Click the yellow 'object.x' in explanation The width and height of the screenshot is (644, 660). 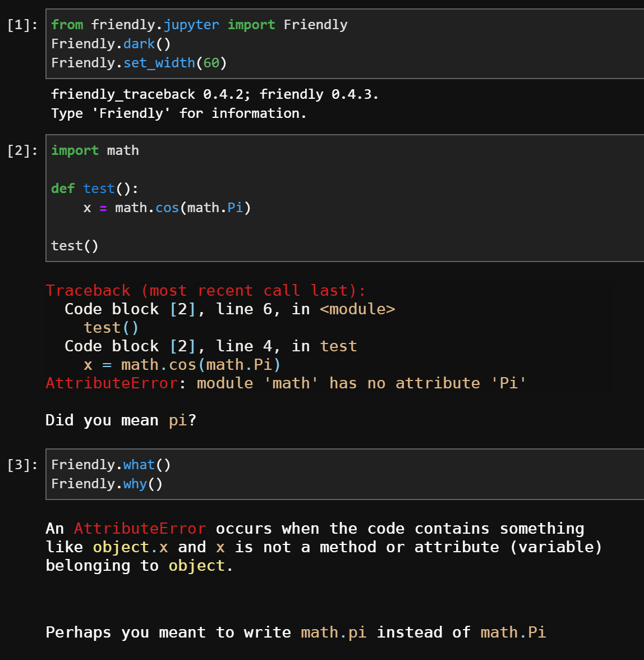[130, 547]
